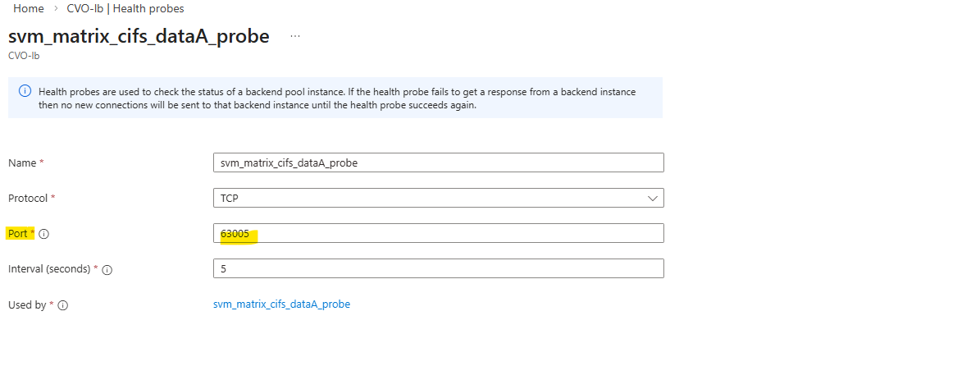Open the Protocol dropdown showing TCP

438,198
